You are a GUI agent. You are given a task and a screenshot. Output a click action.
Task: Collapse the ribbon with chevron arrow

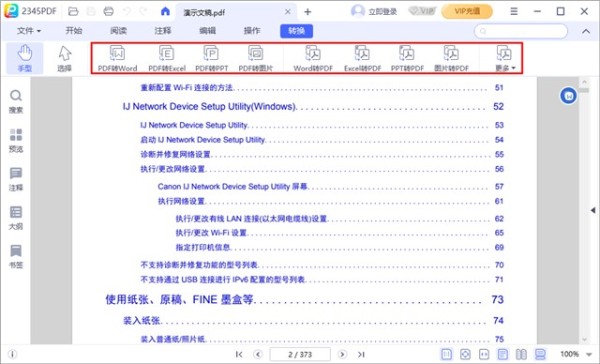point(586,31)
